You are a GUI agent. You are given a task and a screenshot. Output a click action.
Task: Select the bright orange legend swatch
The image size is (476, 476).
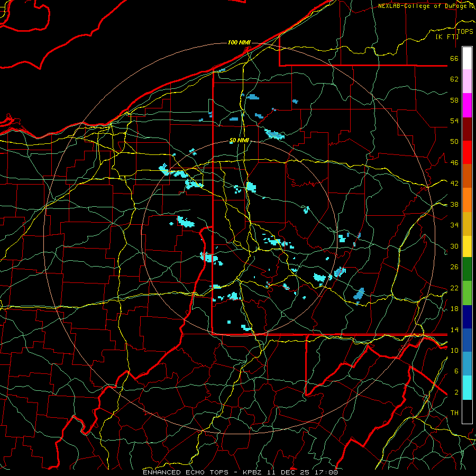(x=467, y=200)
